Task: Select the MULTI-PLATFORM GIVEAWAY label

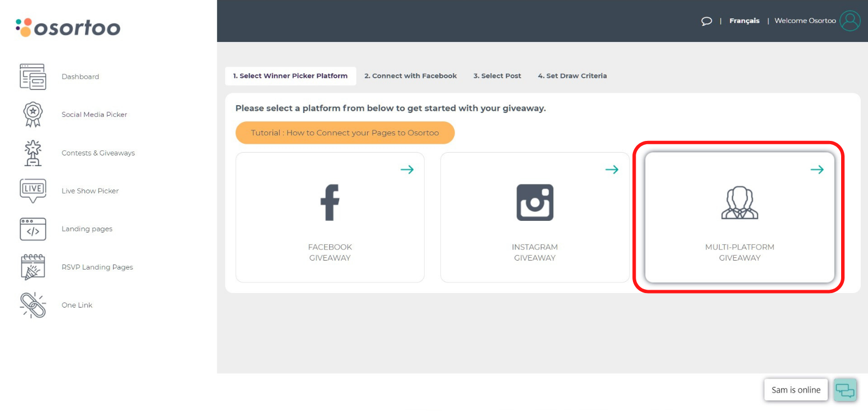Action: point(740,252)
